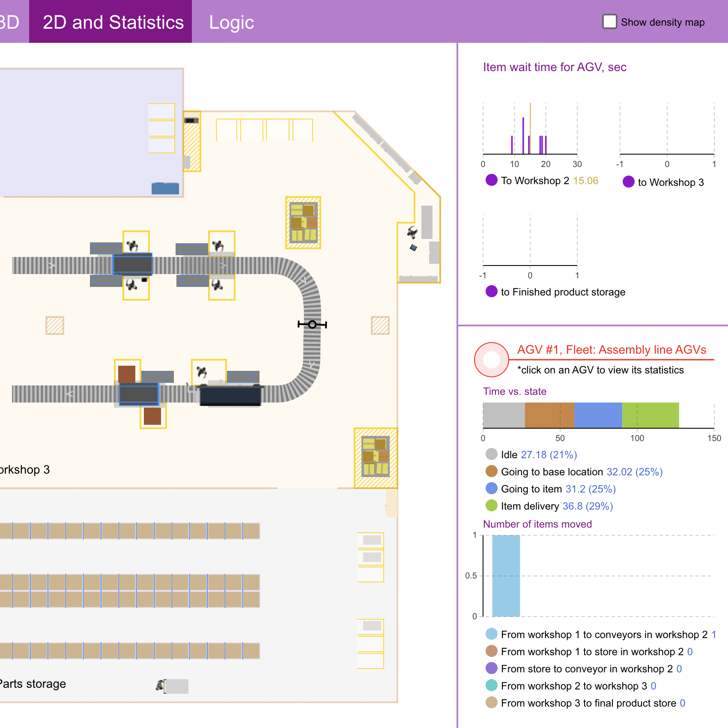Click the measurement marker on the conveyor curve
Image resolution: width=728 pixels, height=728 pixels.
312,325
